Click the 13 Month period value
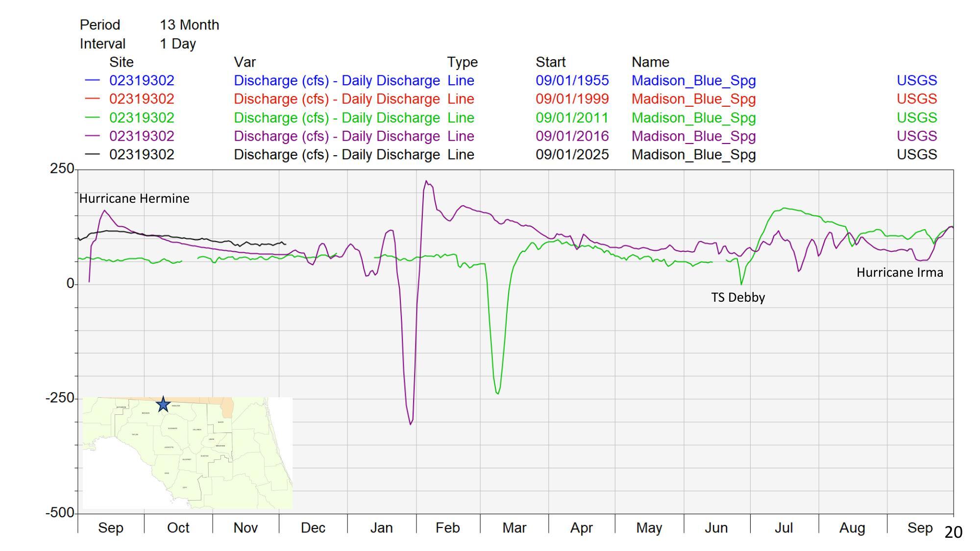 coord(189,25)
